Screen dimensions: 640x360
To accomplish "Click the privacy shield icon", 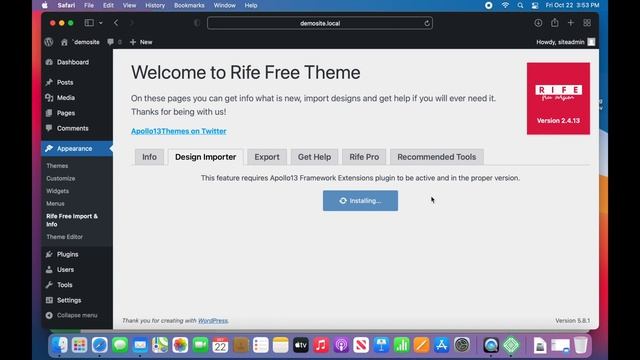I will coord(197,23).
